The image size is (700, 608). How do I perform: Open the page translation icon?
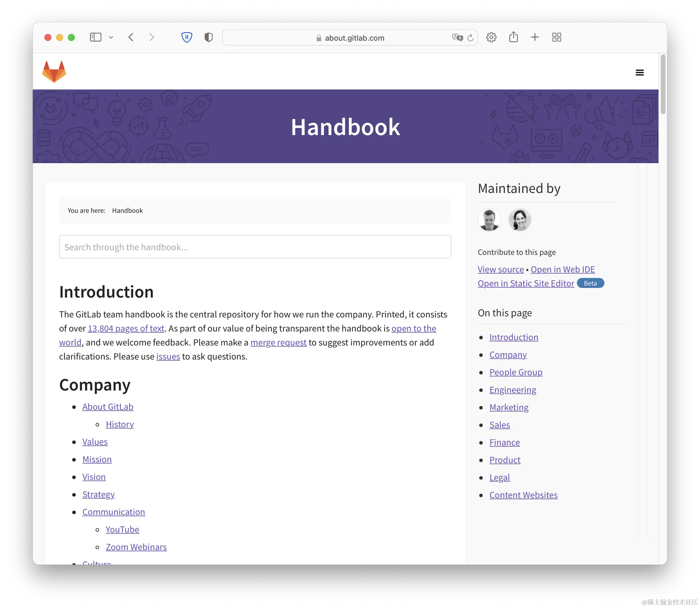(x=457, y=38)
